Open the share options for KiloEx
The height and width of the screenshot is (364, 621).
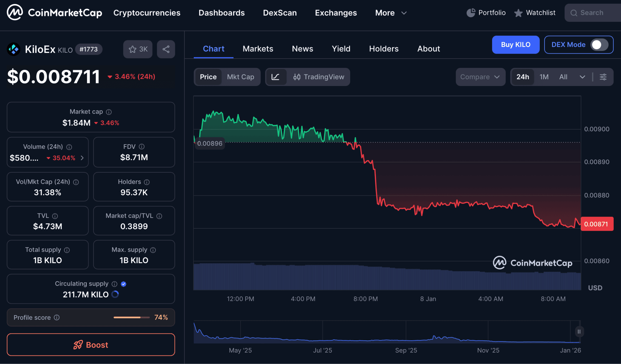point(166,49)
